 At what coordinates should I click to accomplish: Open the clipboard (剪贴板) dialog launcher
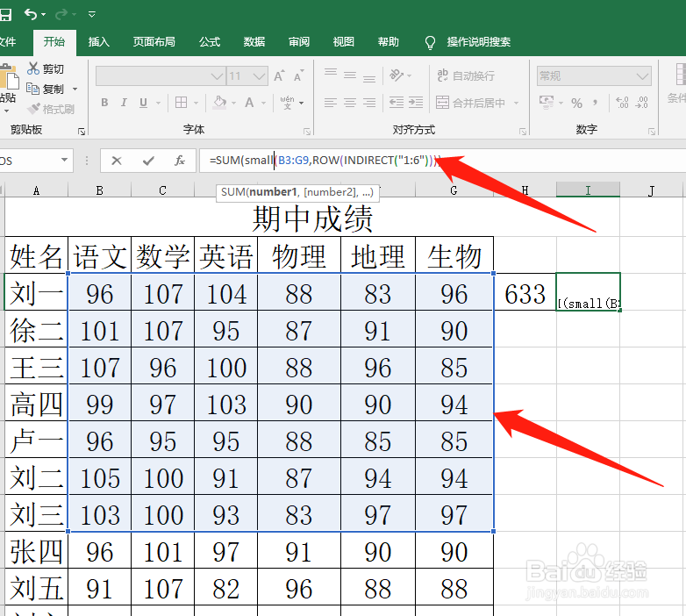coord(82,132)
